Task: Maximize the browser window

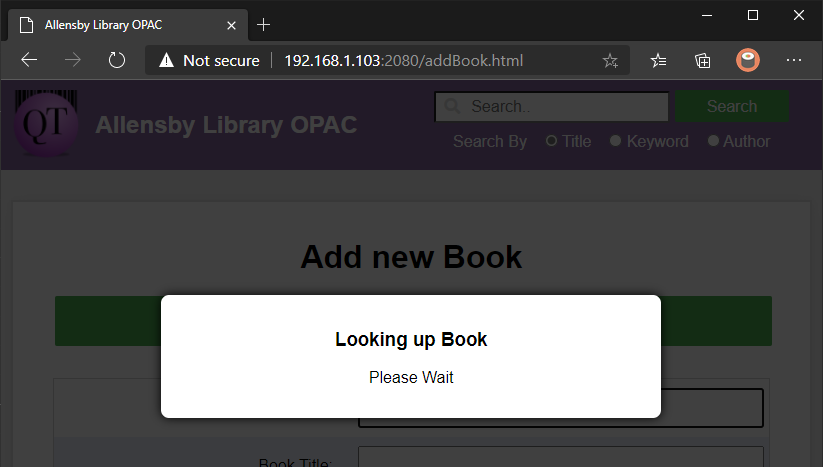Action: [753, 15]
